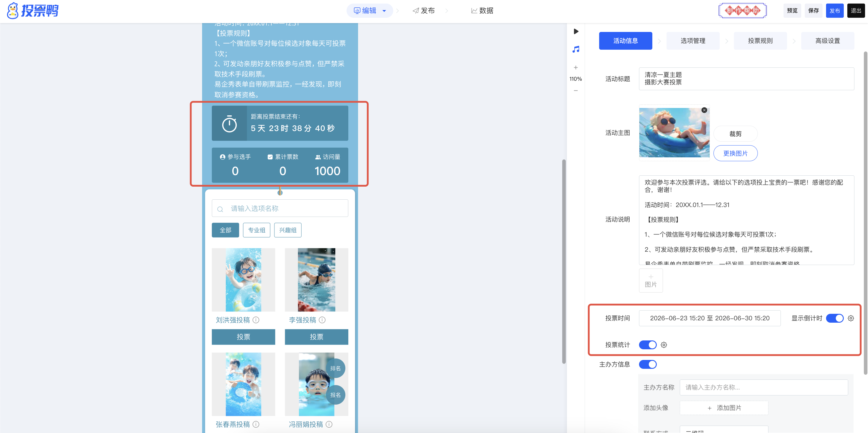The height and width of the screenshot is (433, 868).
Task: Open the 编辑 dropdown arrow
Action: pos(384,11)
